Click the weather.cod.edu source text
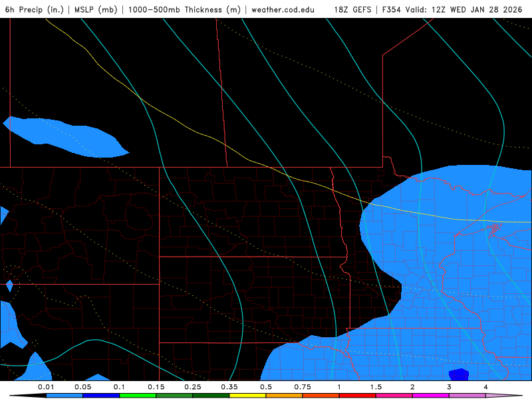The image size is (532, 399). click(283, 9)
